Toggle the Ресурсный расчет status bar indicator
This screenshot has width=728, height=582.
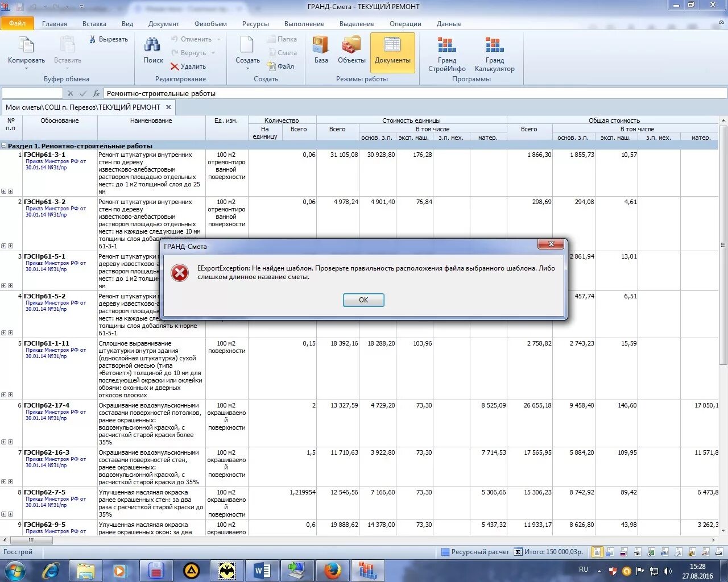click(x=475, y=552)
